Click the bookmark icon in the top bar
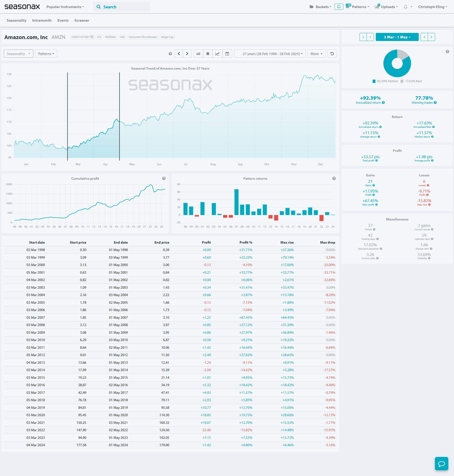 click(339, 7)
